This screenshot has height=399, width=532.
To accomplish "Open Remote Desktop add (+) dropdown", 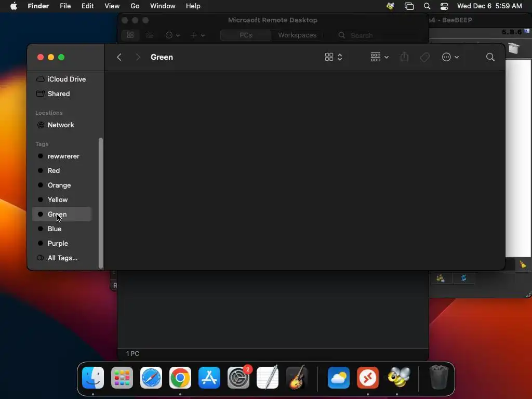I will (198, 35).
